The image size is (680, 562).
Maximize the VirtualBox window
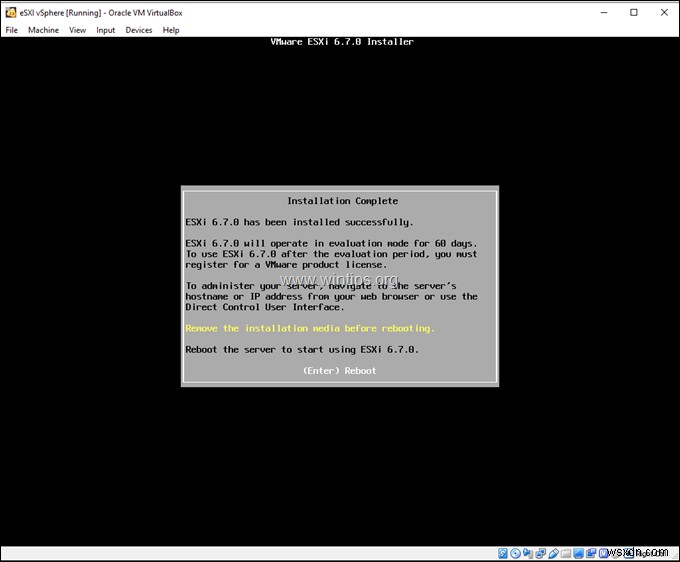tap(634, 13)
